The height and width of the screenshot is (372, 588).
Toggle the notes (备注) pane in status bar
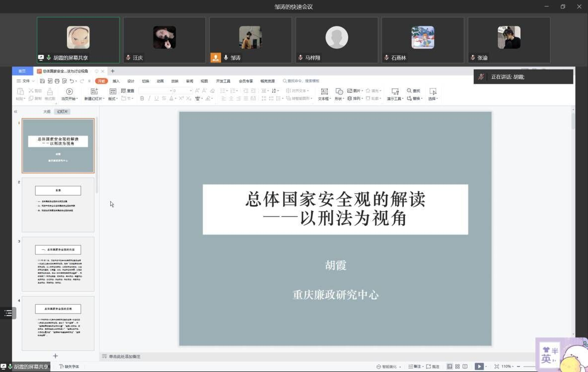[x=414, y=367]
